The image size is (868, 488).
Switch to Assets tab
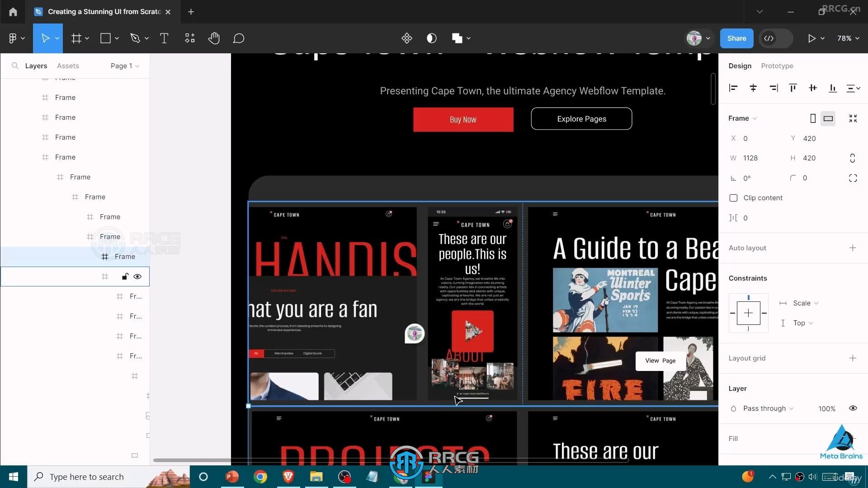tap(68, 66)
